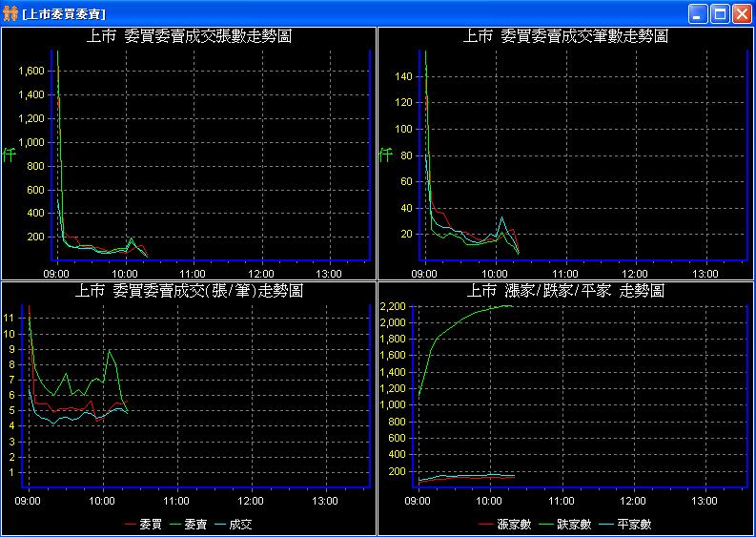Click the 仟 unit label on the 筆數 chart
Viewport: 756px width, 537px height.
386,155
